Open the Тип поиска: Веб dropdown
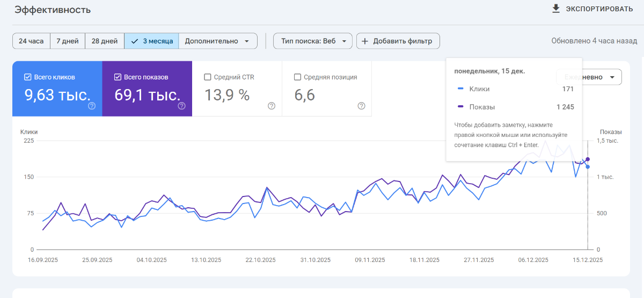The image size is (644, 298). click(312, 41)
